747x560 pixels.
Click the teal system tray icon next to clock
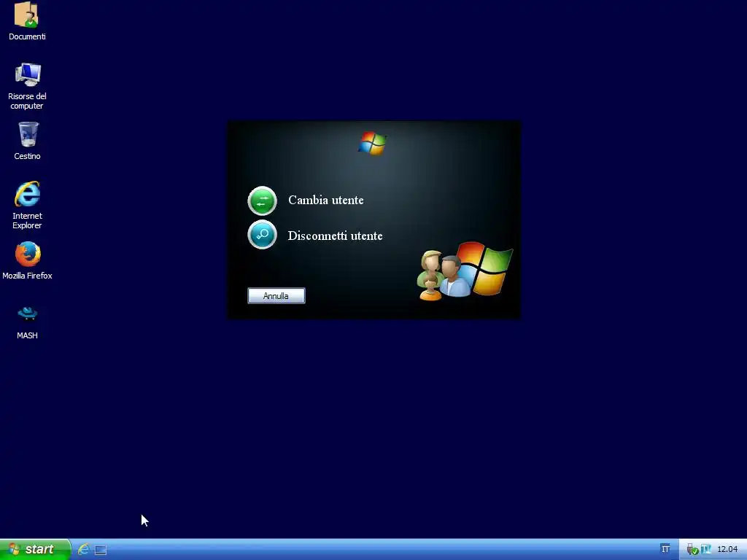point(705,549)
